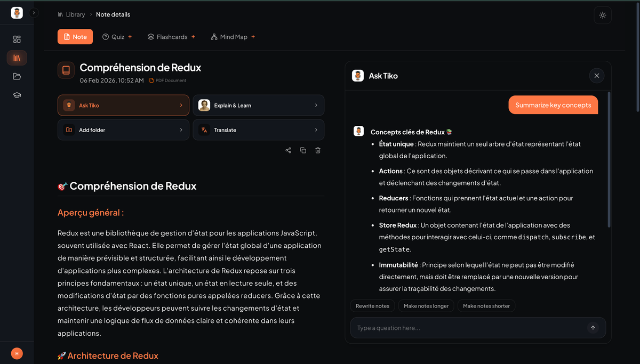Click the PDF Document label
This screenshot has height=364, width=640.
(x=168, y=80)
